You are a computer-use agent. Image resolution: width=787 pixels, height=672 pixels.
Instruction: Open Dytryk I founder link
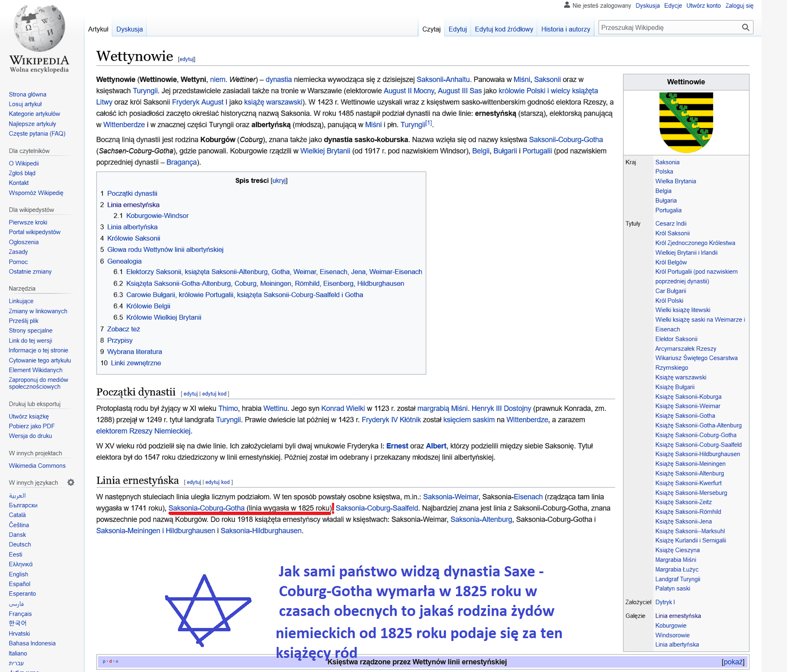point(665,602)
